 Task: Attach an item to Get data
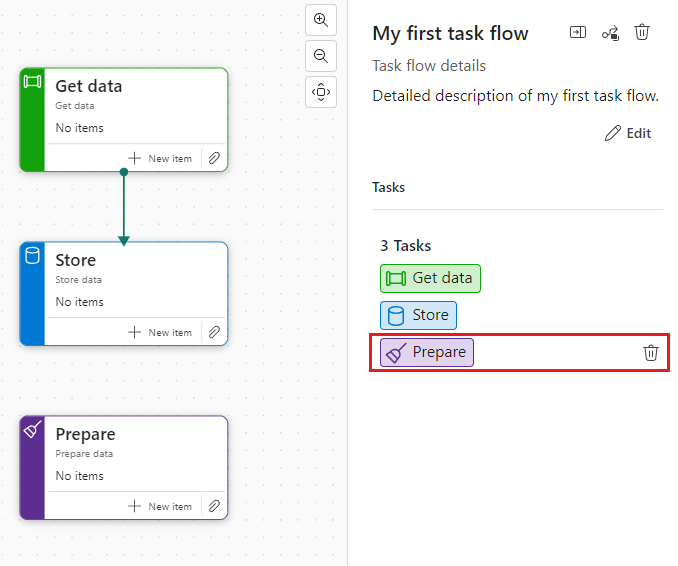click(x=214, y=158)
